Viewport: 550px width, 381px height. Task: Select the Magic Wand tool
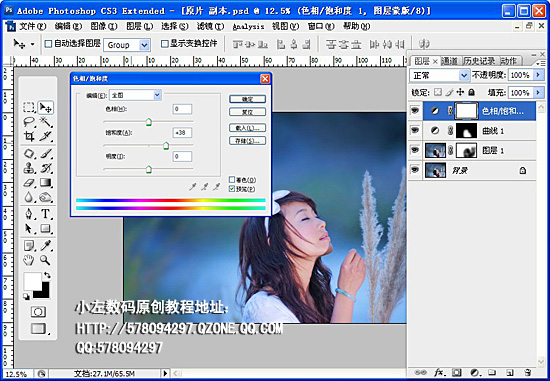click(46, 122)
